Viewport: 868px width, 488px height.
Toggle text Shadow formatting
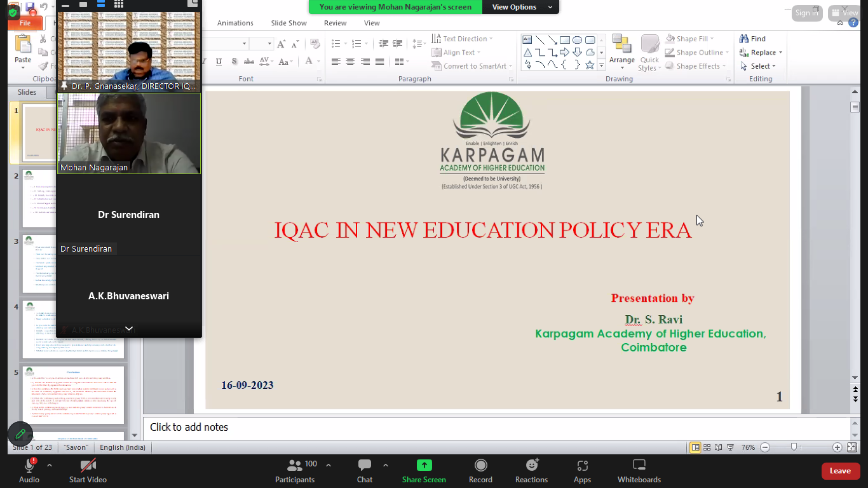(234, 62)
